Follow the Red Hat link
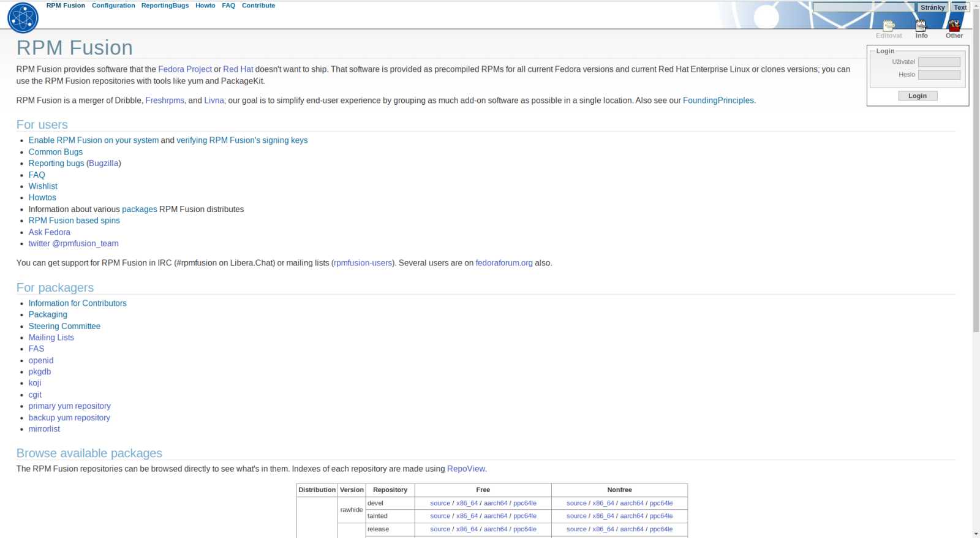Image resolution: width=980 pixels, height=538 pixels. coord(238,69)
